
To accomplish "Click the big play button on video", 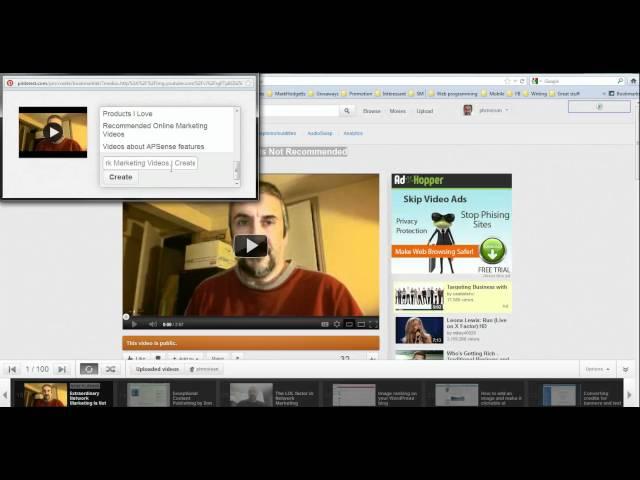I will 251,246.
